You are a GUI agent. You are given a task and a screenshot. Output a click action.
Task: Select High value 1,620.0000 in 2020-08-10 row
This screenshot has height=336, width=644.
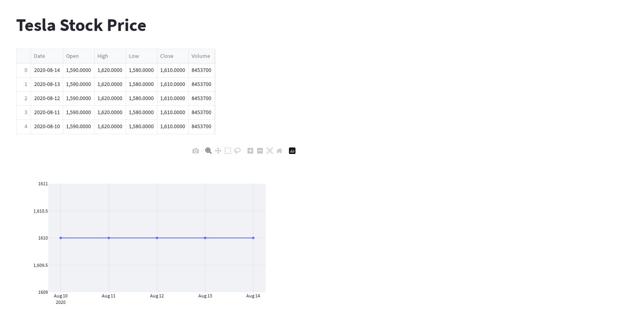(110, 127)
